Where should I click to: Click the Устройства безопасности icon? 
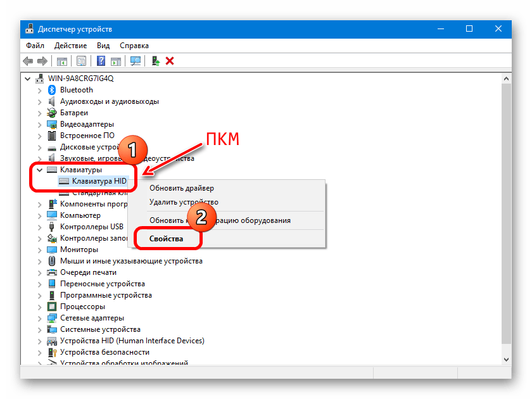51,352
